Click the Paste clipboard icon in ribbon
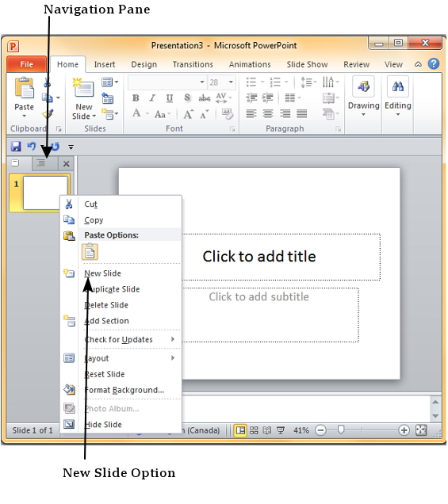The width and height of the screenshot is (448, 504). [x=24, y=88]
